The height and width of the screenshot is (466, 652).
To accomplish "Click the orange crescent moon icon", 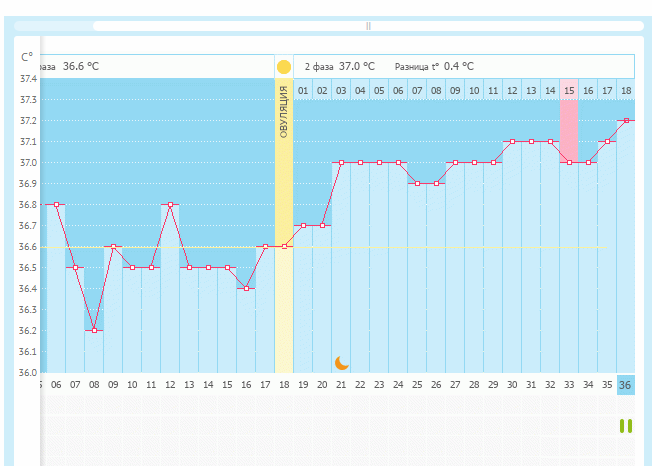I will coord(342,362).
